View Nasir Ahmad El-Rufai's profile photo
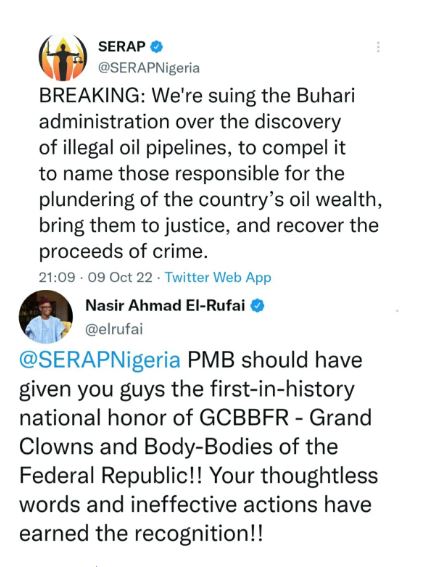 (46, 317)
